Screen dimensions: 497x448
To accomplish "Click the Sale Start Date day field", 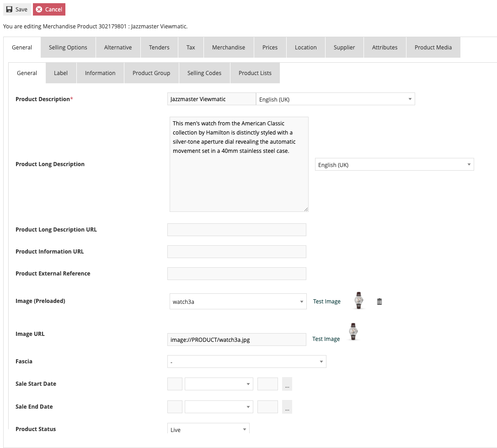I will point(175,384).
